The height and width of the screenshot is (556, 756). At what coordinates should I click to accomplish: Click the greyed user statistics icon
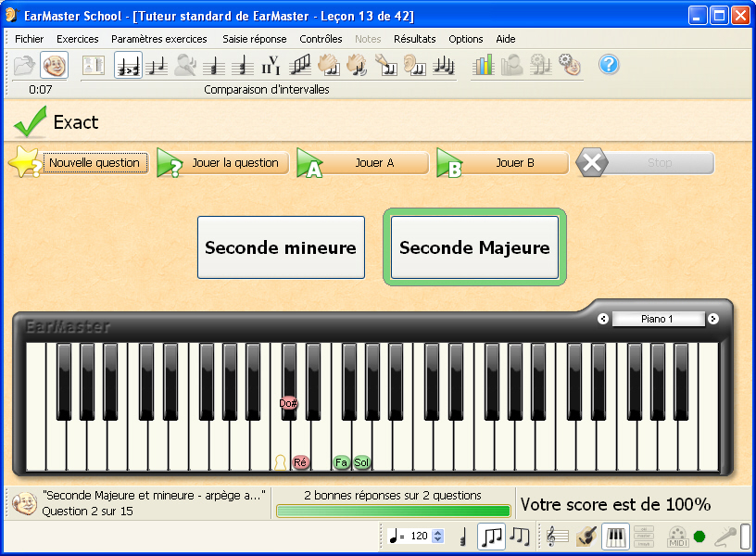512,65
